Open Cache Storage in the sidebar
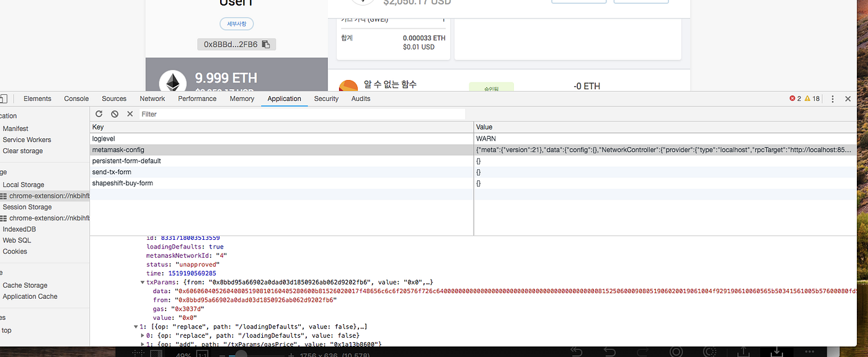The image size is (868, 357). pos(25,285)
